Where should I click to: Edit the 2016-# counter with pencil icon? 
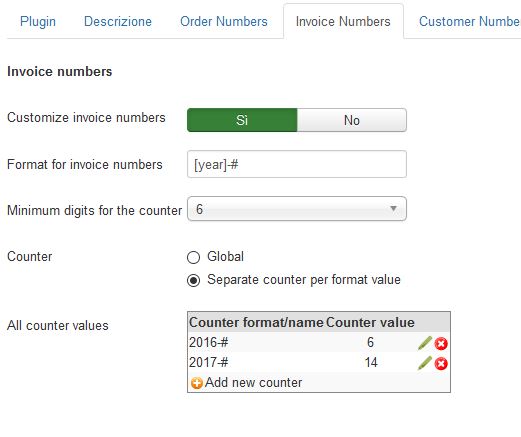pyautogui.click(x=425, y=343)
